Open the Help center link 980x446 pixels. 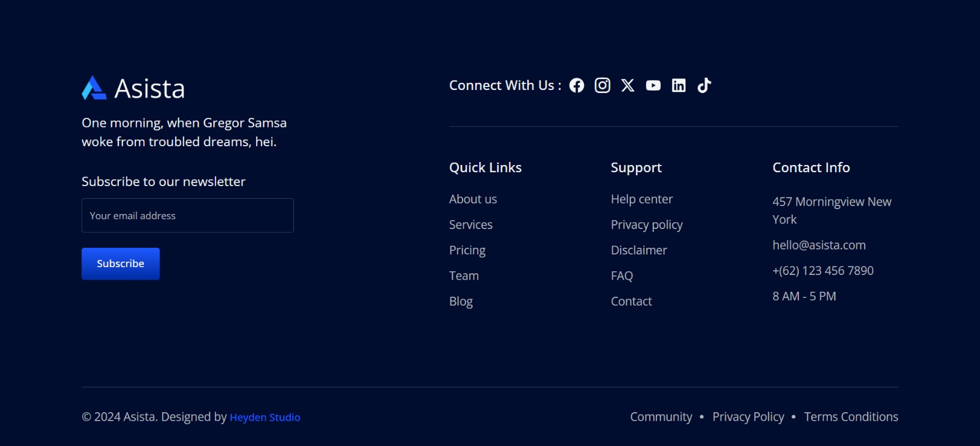click(x=641, y=199)
